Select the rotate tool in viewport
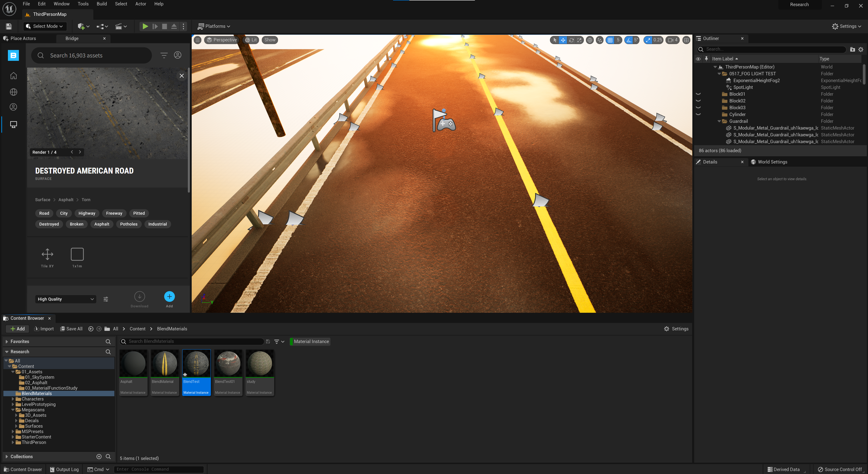Screen dimensions: 868x474 [571, 40]
